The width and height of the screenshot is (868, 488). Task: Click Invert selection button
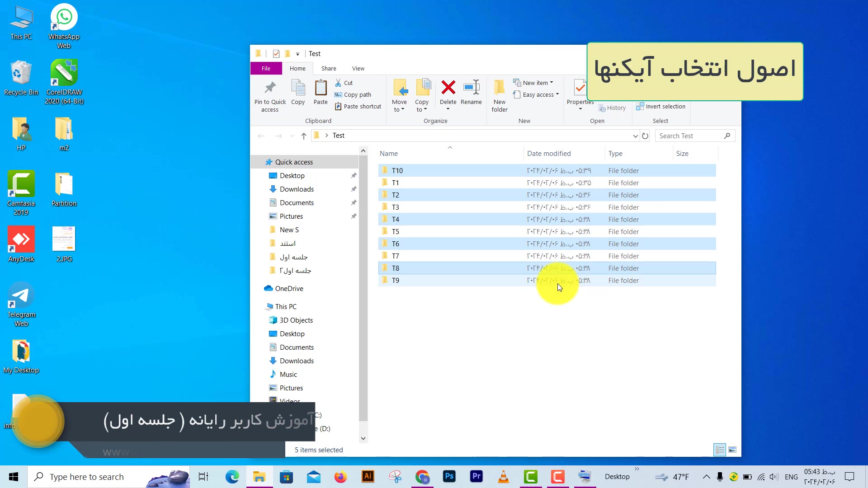click(661, 107)
